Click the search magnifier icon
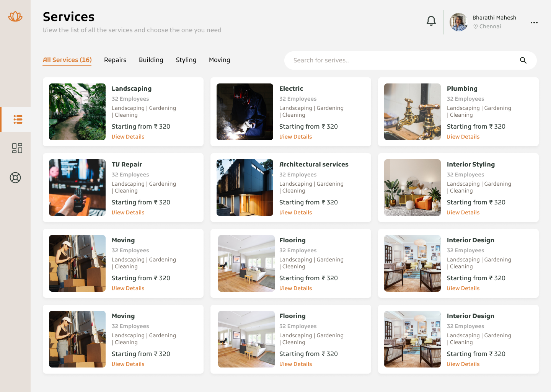 tap(523, 60)
